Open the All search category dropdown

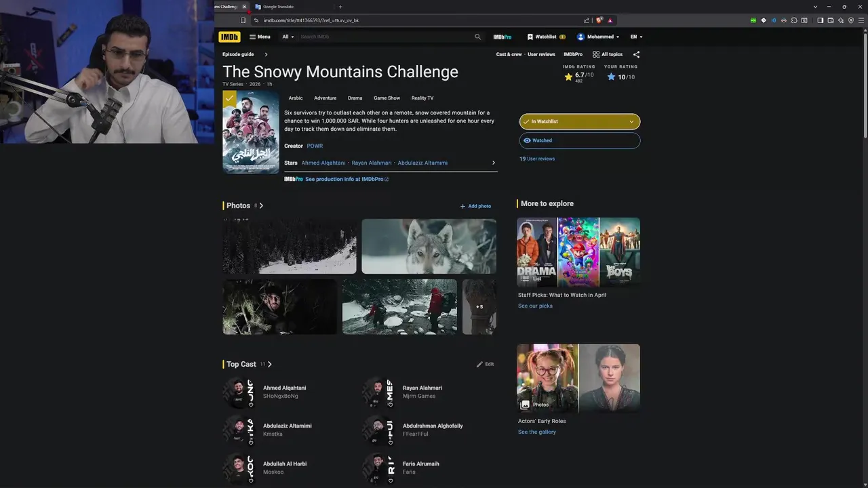click(x=288, y=37)
